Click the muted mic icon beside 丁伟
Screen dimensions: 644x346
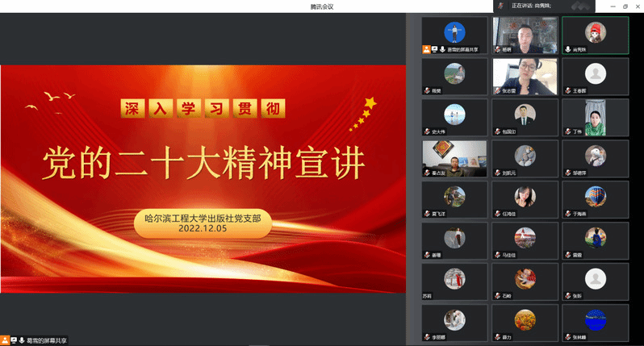click(567, 131)
